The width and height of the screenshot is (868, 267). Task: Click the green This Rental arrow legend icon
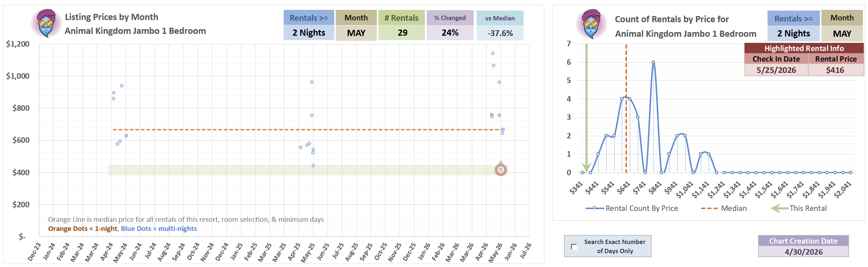pyautogui.click(x=780, y=208)
